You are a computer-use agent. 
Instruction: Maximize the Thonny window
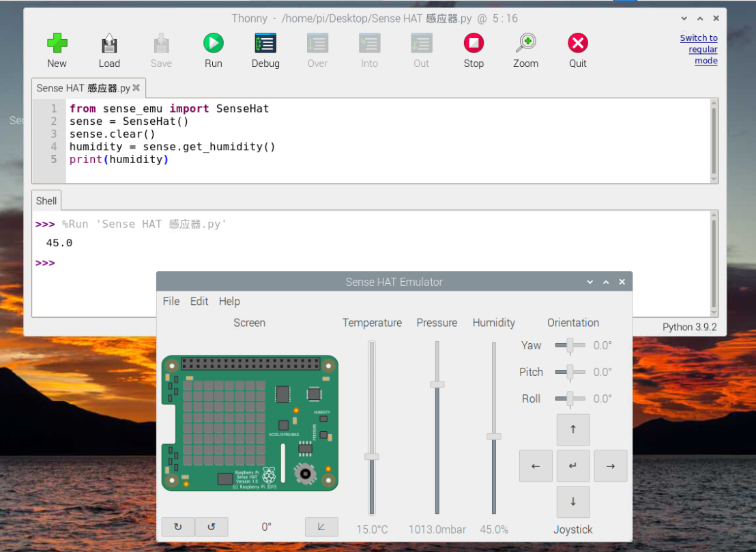(700, 18)
